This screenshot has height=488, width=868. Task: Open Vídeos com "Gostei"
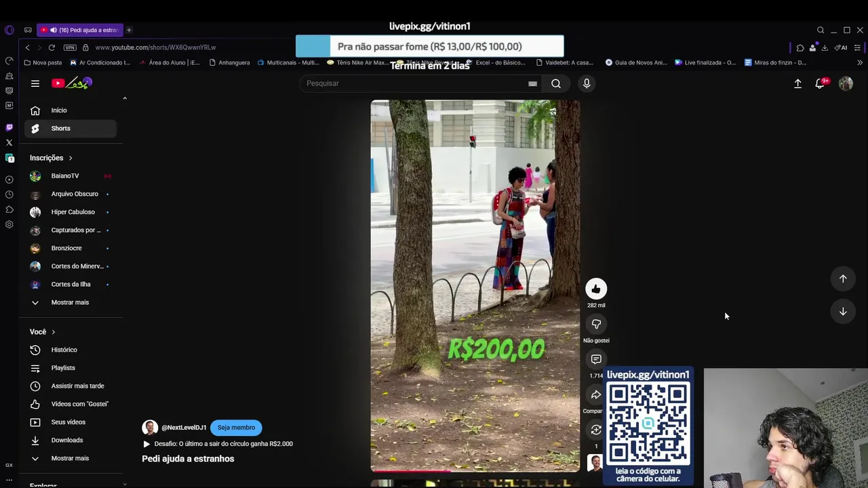tap(71, 404)
